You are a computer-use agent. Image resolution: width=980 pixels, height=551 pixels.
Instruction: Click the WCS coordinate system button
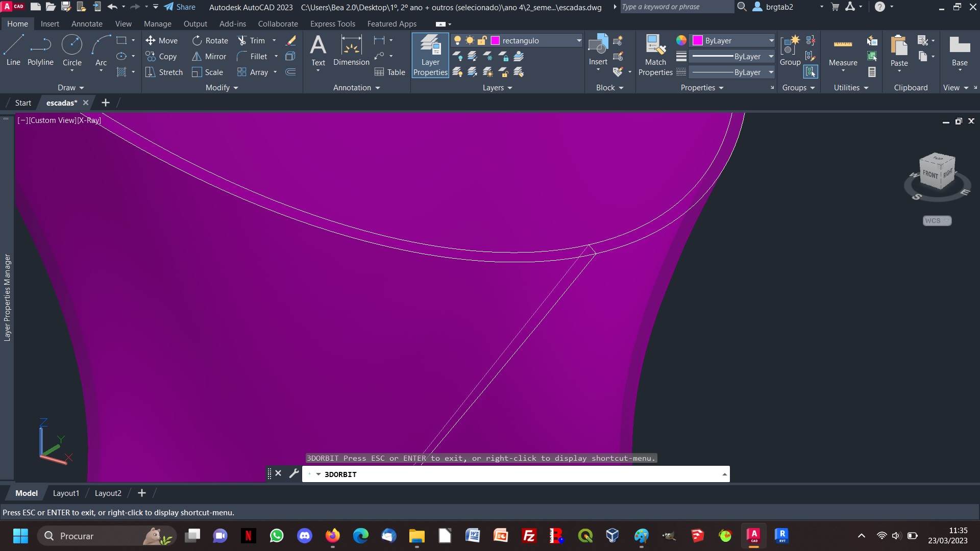[937, 221]
